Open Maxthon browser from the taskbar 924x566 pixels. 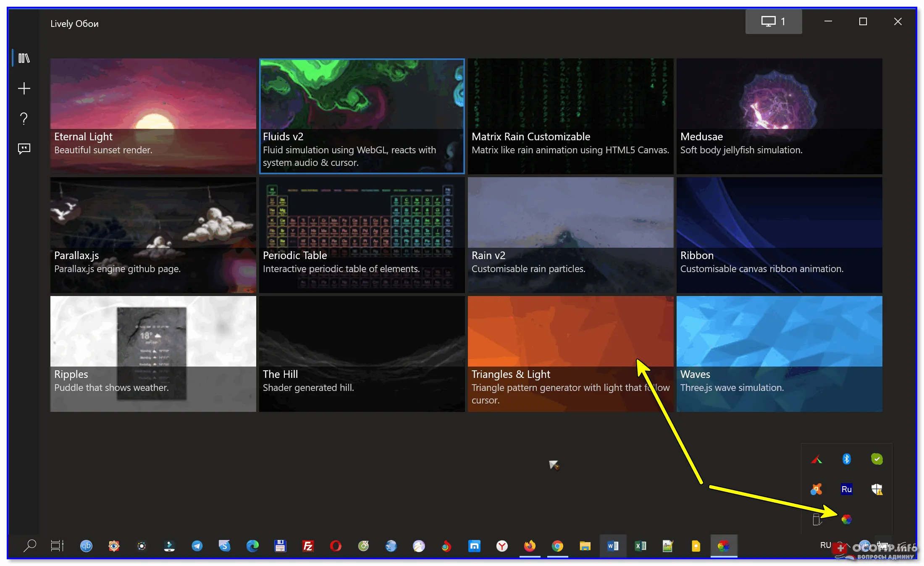(x=474, y=546)
